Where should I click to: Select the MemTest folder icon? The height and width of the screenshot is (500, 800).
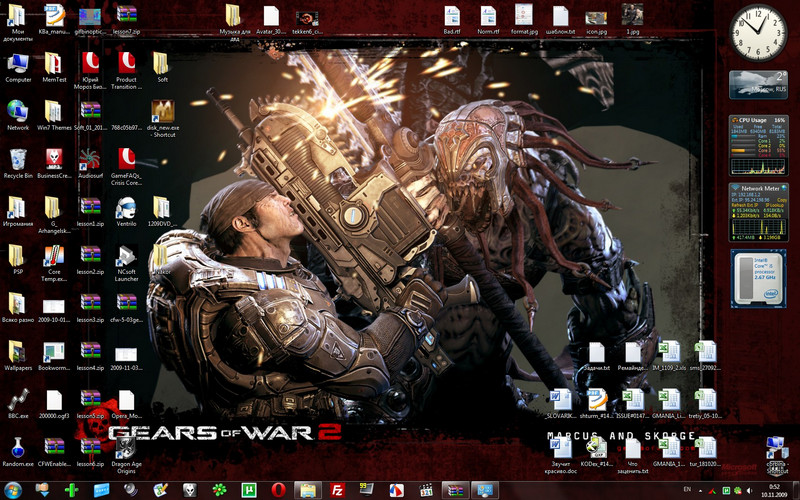click(x=54, y=68)
